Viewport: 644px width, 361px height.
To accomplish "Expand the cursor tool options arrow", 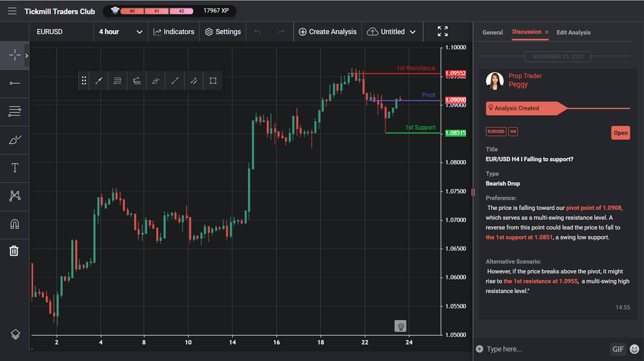I will pos(27,56).
